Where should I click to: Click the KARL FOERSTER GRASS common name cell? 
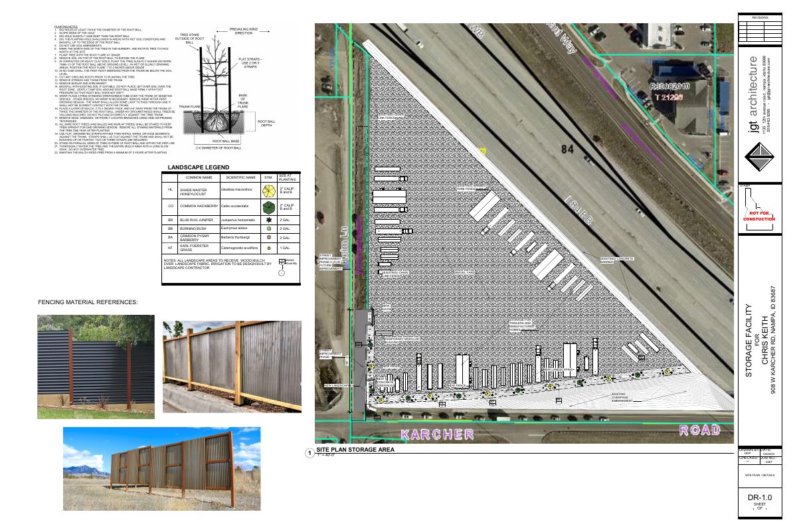[199, 248]
